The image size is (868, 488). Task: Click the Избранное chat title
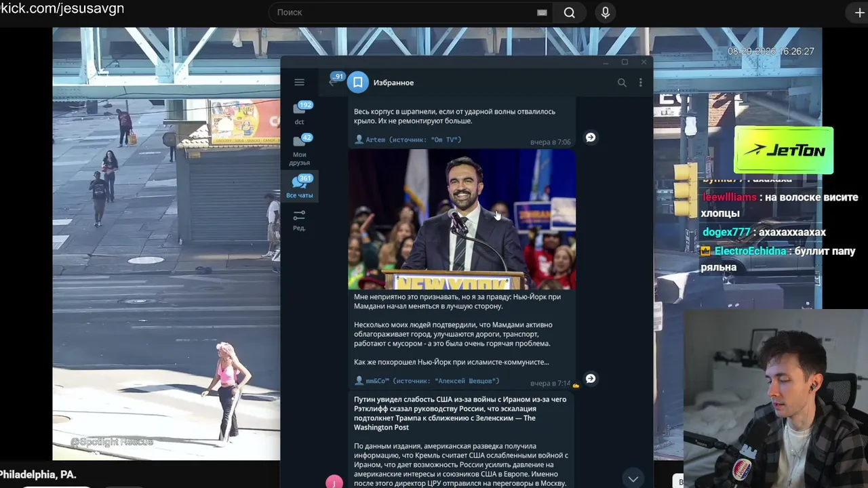coord(393,83)
